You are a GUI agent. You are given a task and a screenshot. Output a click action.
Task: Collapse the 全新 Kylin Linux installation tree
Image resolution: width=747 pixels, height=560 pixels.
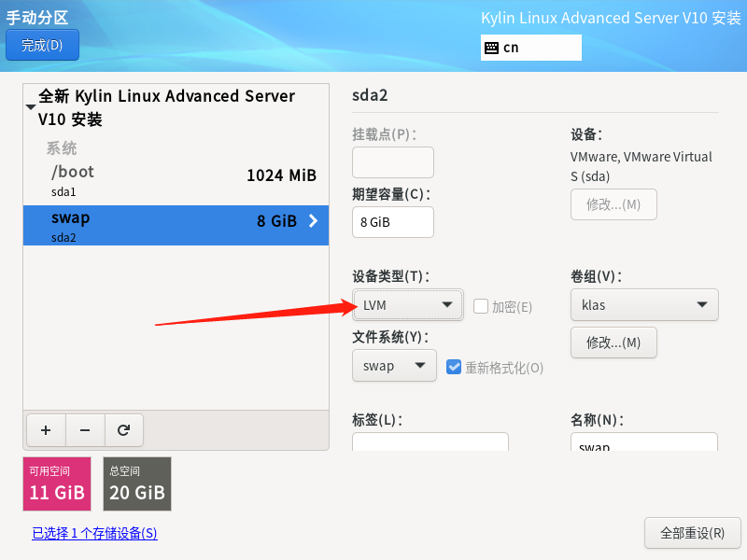pyautogui.click(x=31, y=107)
